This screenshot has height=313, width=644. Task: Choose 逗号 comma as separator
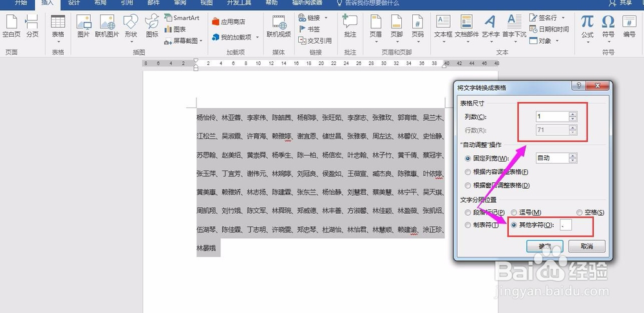(526, 213)
